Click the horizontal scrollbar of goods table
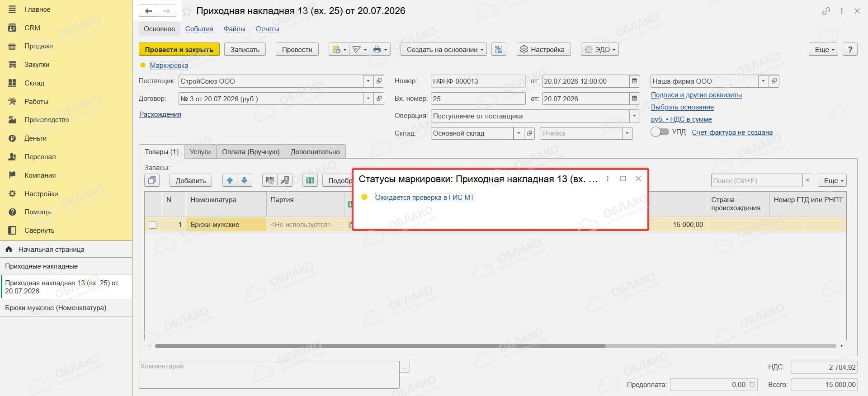Image resolution: width=868 pixels, height=396 pixels. point(380,346)
